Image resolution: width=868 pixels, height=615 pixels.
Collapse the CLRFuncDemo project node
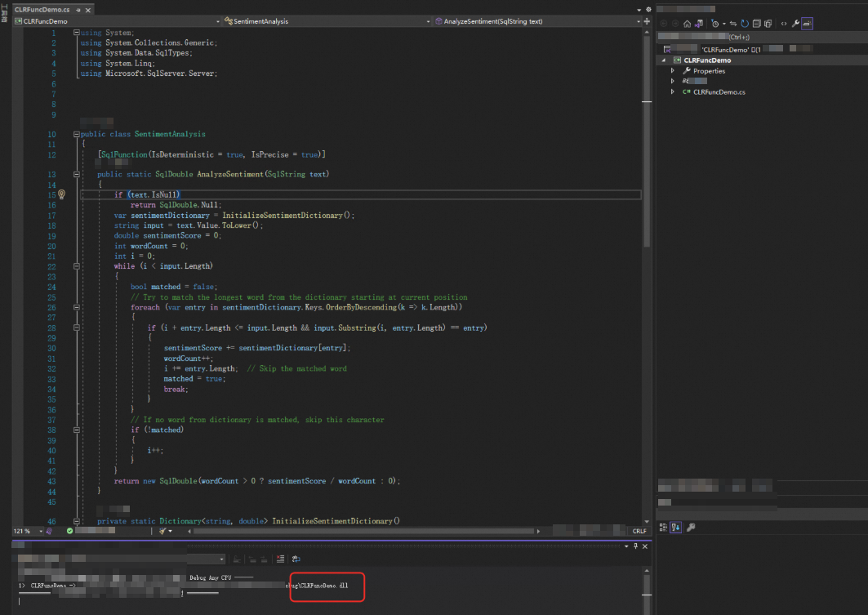[664, 60]
